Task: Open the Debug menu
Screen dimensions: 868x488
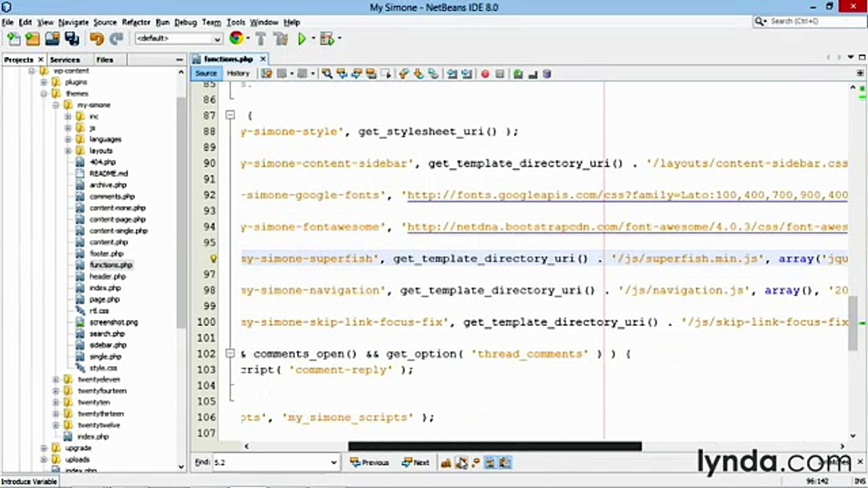Action: 185,22
